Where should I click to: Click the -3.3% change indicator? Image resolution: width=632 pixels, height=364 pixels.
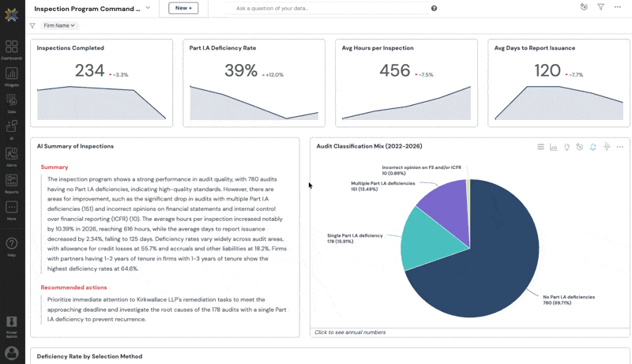click(118, 75)
